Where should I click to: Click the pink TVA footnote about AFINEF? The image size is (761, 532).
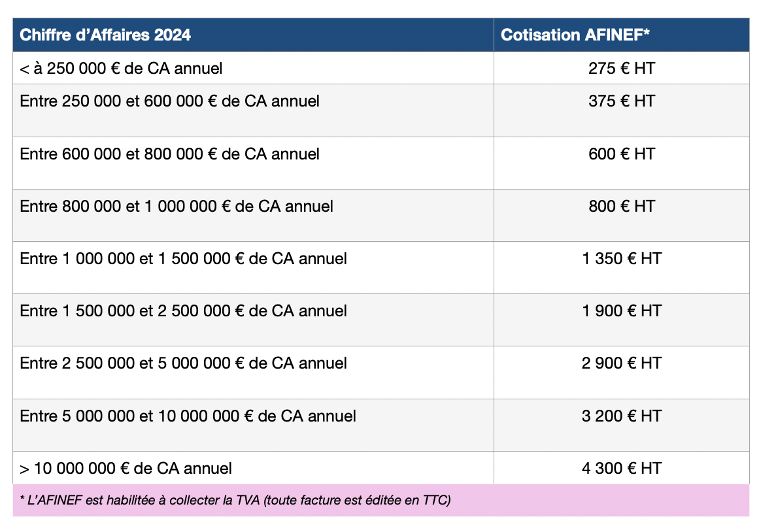click(x=235, y=501)
